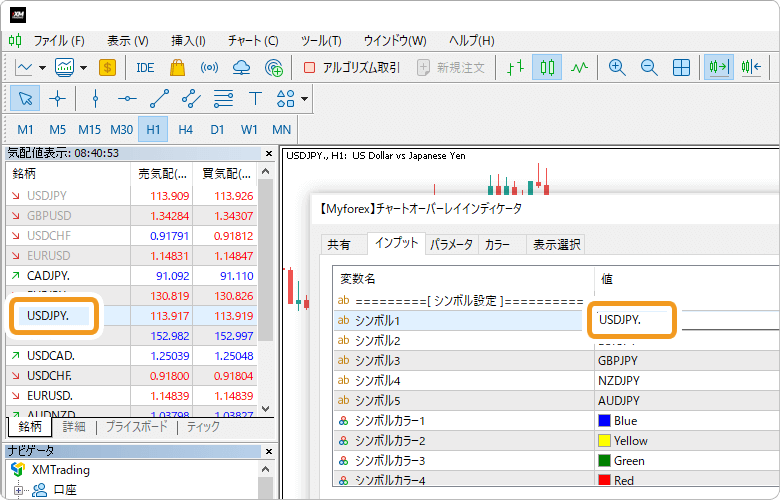Screen dimensions: 780x500
Task: Close the 気配値表示 Market Watch panel
Action: (269, 154)
